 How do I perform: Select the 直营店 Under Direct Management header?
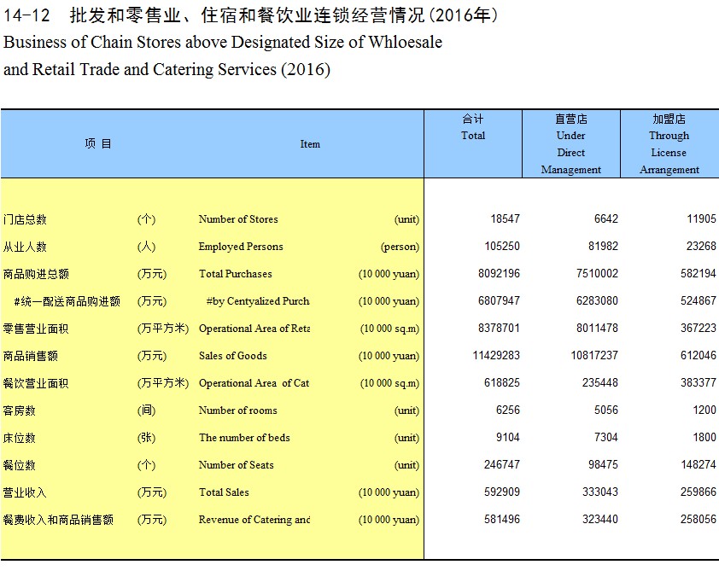pyautogui.click(x=571, y=144)
